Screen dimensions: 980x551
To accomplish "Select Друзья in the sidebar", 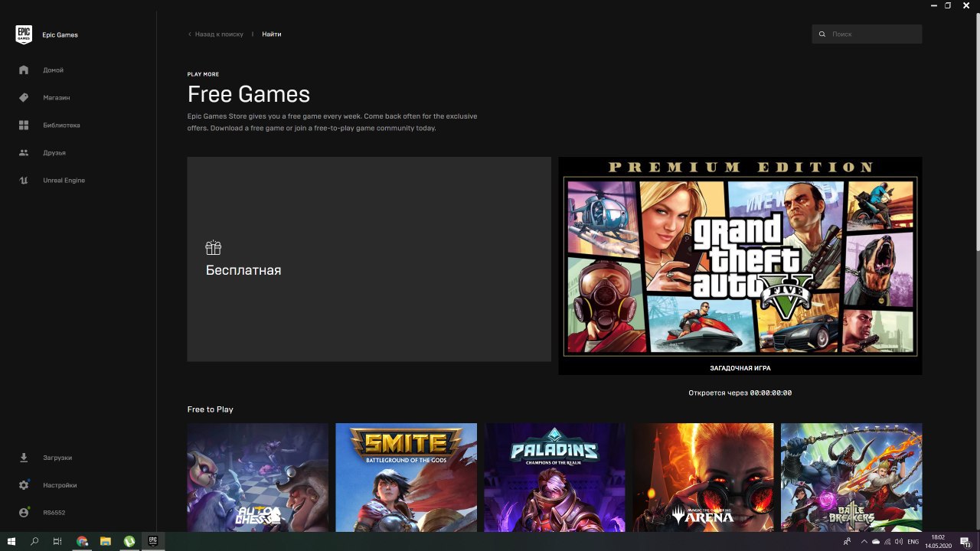I will [x=54, y=152].
